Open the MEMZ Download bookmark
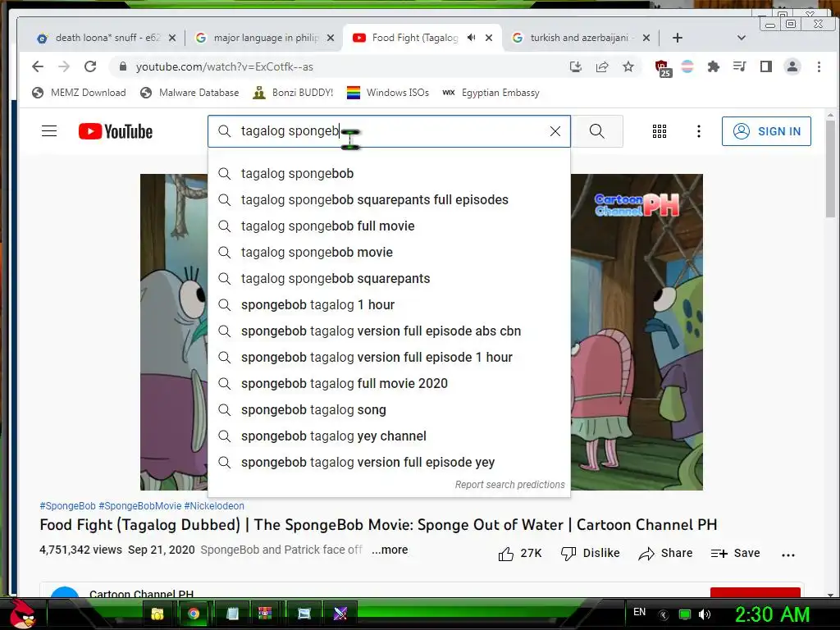The image size is (840, 630). click(79, 93)
